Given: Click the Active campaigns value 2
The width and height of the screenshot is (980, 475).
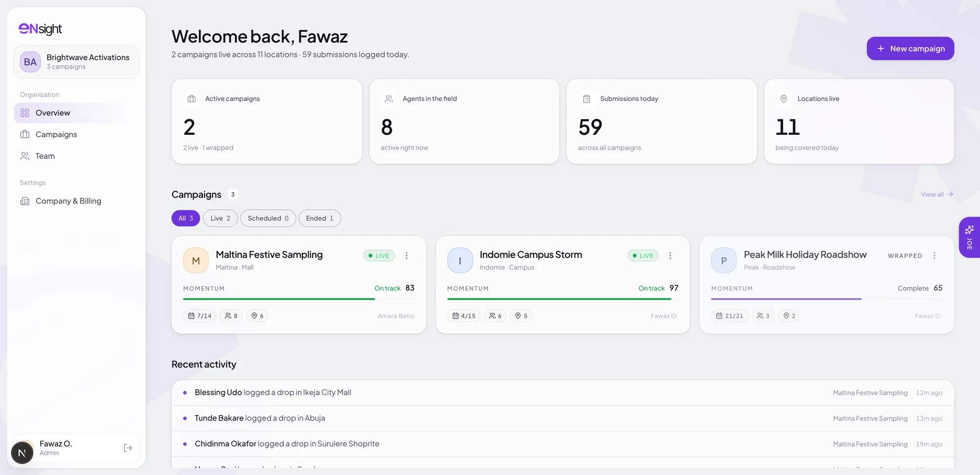Looking at the screenshot, I should tap(189, 127).
